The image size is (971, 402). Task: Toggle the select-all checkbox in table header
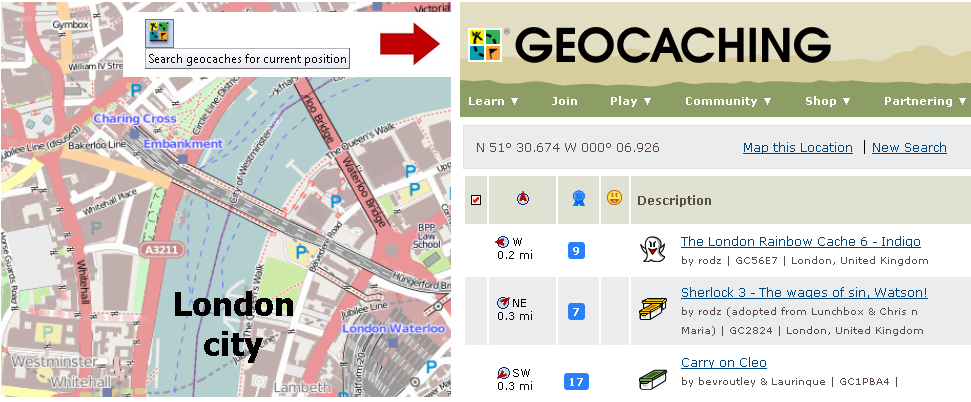coord(476,199)
